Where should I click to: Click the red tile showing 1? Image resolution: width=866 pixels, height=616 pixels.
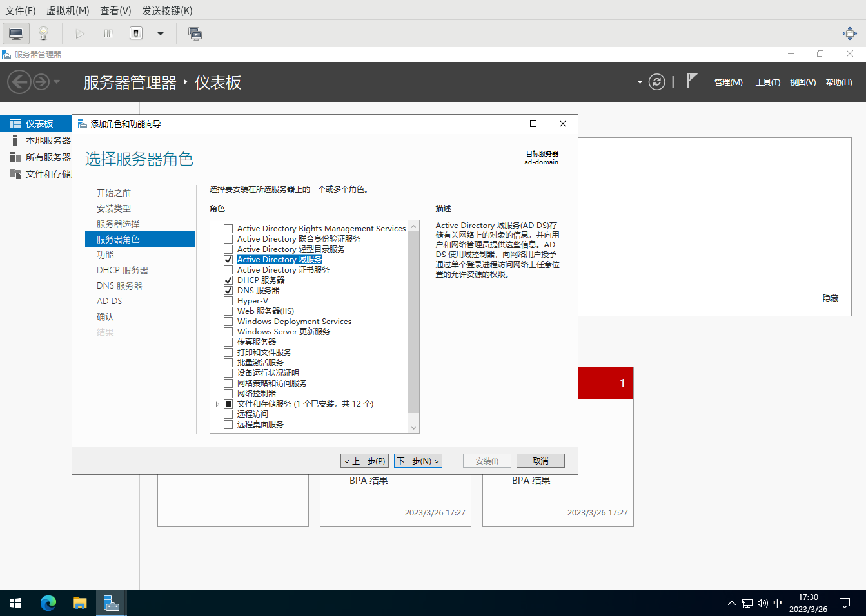click(605, 383)
